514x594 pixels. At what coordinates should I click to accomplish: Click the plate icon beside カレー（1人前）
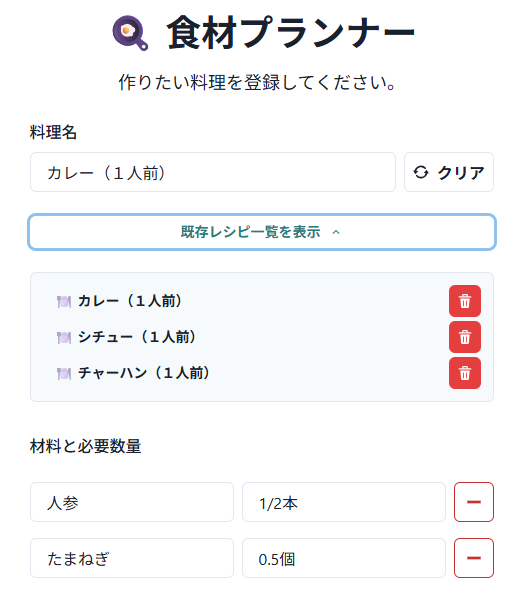pyautogui.click(x=64, y=302)
